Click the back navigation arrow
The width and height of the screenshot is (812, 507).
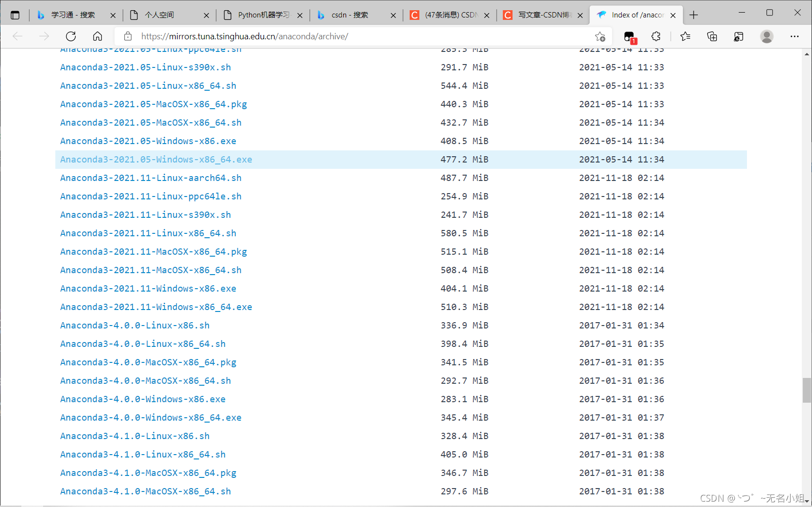pyautogui.click(x=17, y=36)
